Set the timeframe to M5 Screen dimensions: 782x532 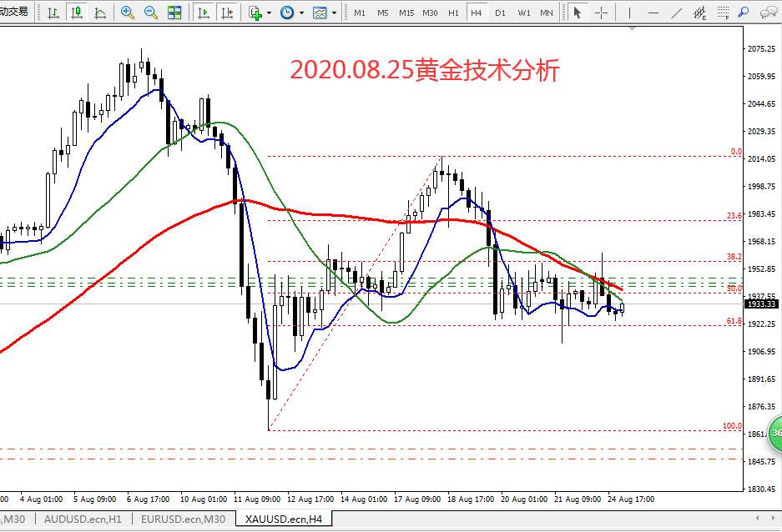383,13
